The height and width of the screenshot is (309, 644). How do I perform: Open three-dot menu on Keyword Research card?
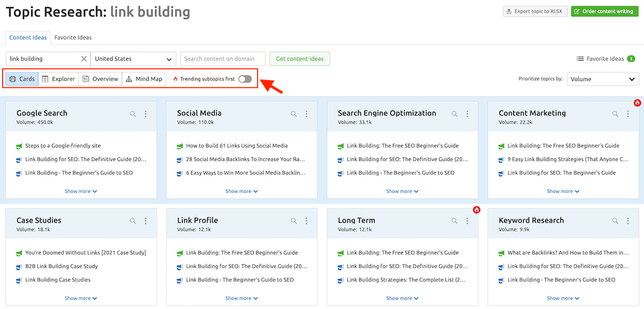[x=628, y=221]
